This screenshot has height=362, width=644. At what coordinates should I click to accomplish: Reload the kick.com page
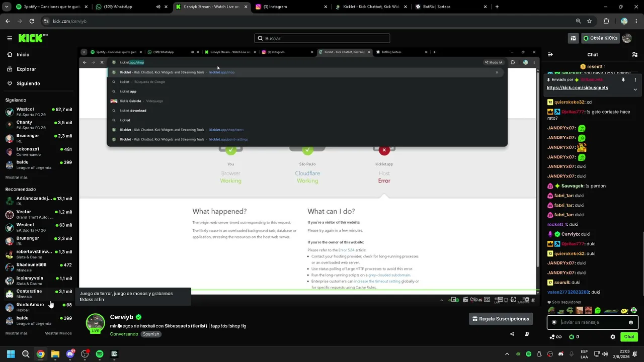(x=32, y=21)
